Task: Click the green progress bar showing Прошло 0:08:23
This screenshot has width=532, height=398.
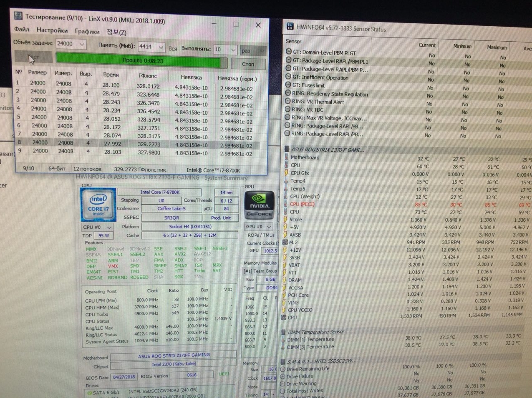Action: [142, 61]
